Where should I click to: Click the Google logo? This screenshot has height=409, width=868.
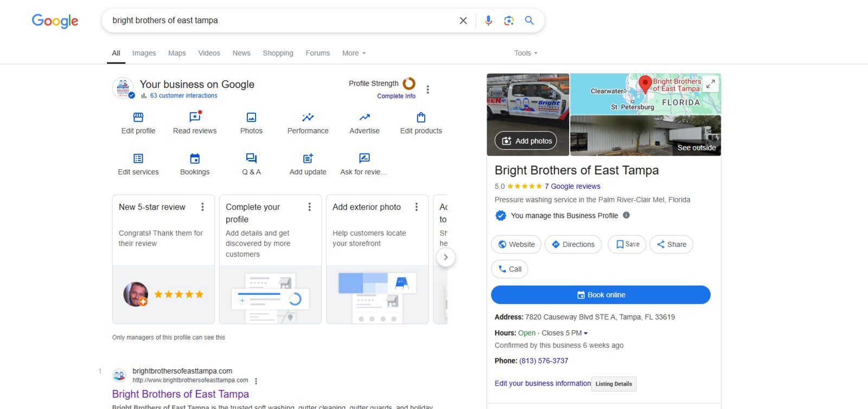click(x=55, y=21)
